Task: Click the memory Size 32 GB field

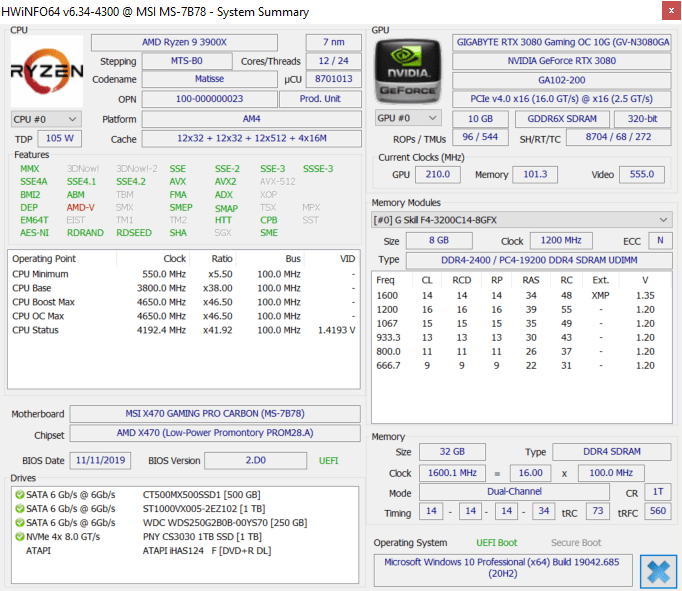Action: 452,452
